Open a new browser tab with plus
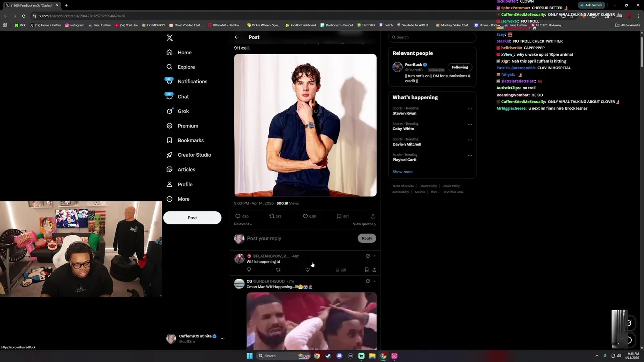The height and width of the screenshot is (362, 644). point(66,5)
